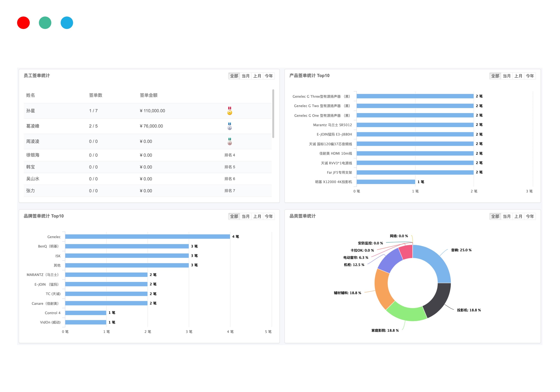This screenshot has height=392, width=560.
Task: Switch to 上月 in 员工签单统计 panel
Action: click(257, 76)
